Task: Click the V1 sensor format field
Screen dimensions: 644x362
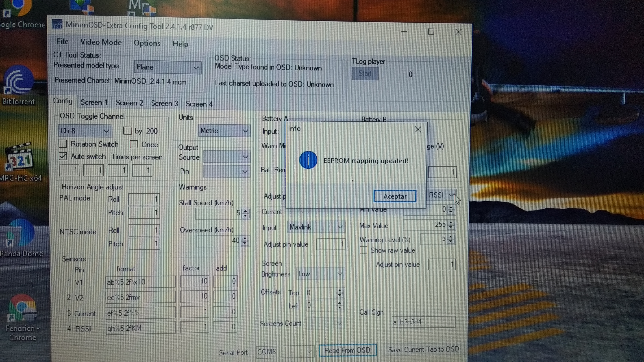Action: [x=141, y=282]
